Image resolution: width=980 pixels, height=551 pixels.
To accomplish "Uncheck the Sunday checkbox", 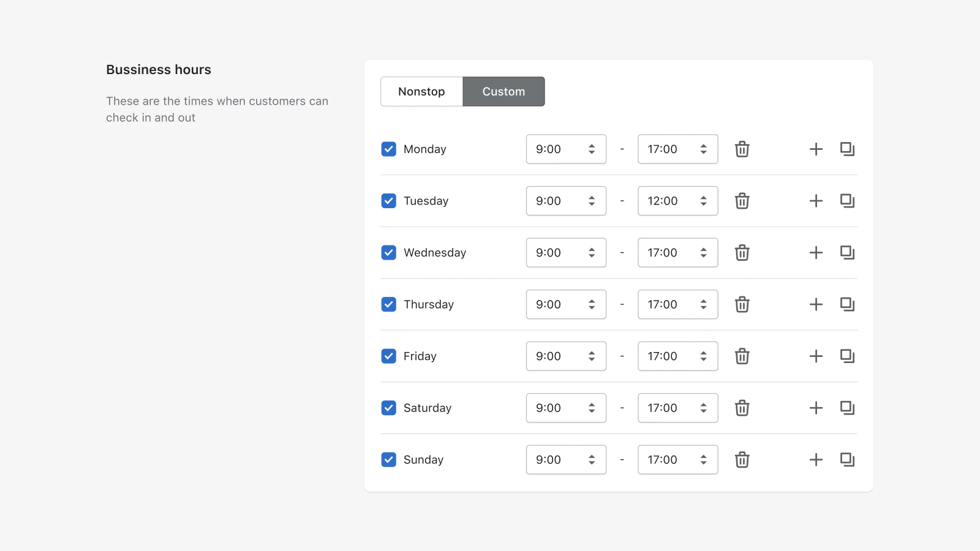I will point(388,460).
